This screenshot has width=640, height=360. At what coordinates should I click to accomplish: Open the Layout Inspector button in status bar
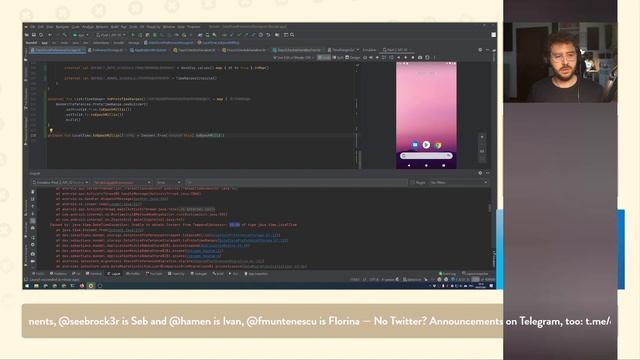click(476, 273)
